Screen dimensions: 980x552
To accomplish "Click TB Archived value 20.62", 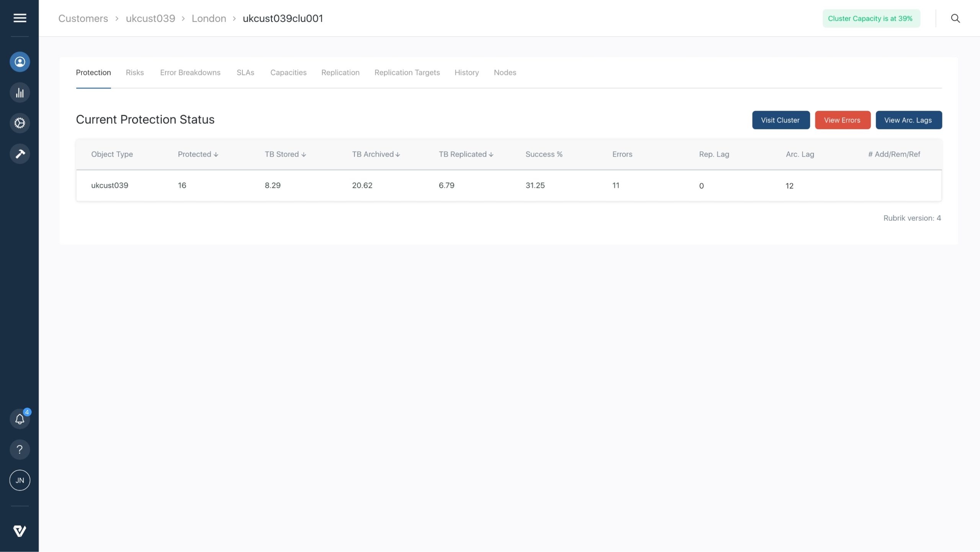I will click(x=362, y=185).
